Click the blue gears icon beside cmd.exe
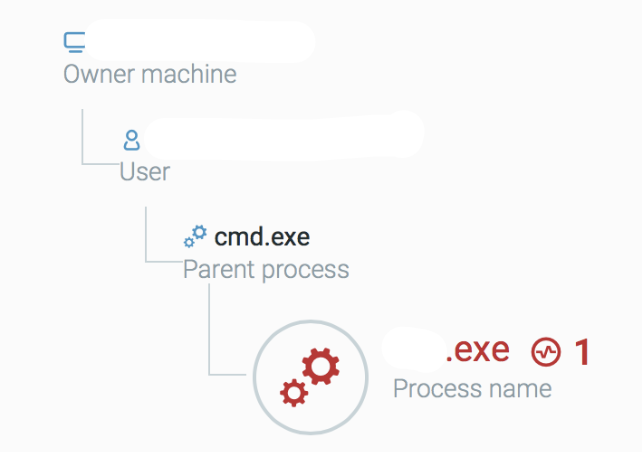 pos(195,236)
